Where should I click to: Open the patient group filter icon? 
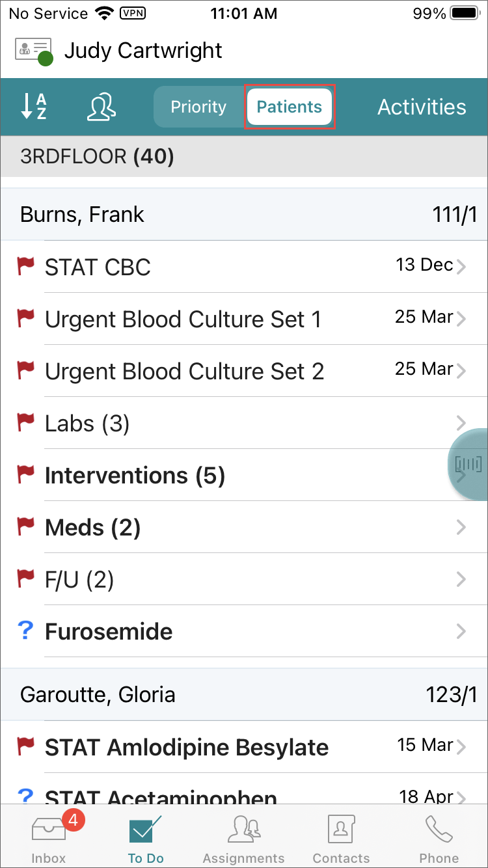pyautogui.click(x=102, y=107)
